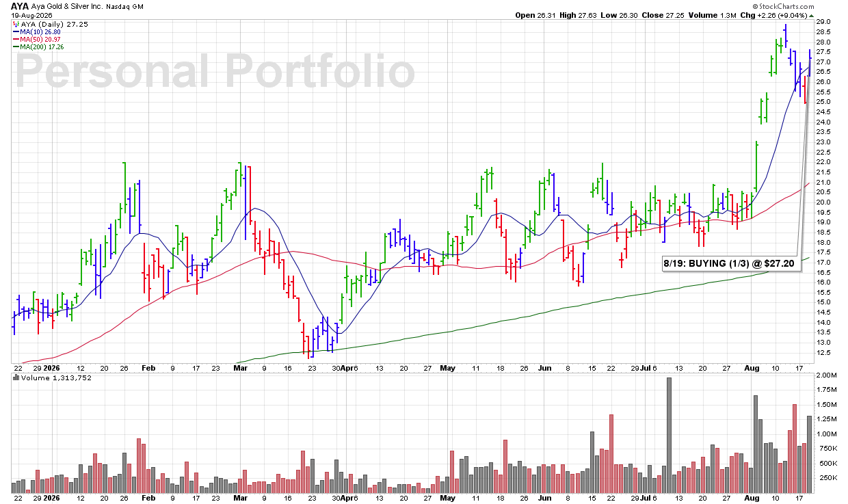Click the 1.50M volume axis label
Viewport: 848px width, 504px height.
click(x=827, y=405)
